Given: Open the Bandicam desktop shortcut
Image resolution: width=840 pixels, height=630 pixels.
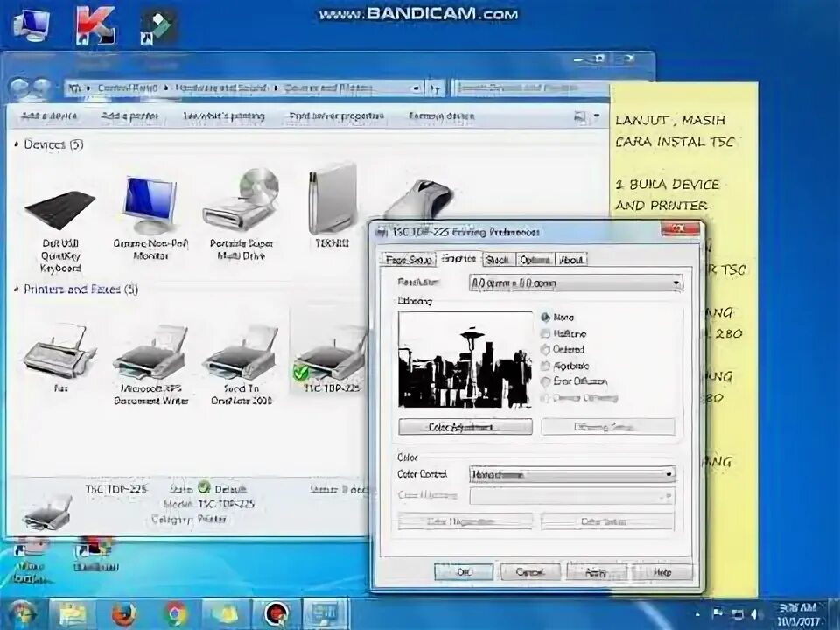Looking at the screenshot, I should point(96,554).
